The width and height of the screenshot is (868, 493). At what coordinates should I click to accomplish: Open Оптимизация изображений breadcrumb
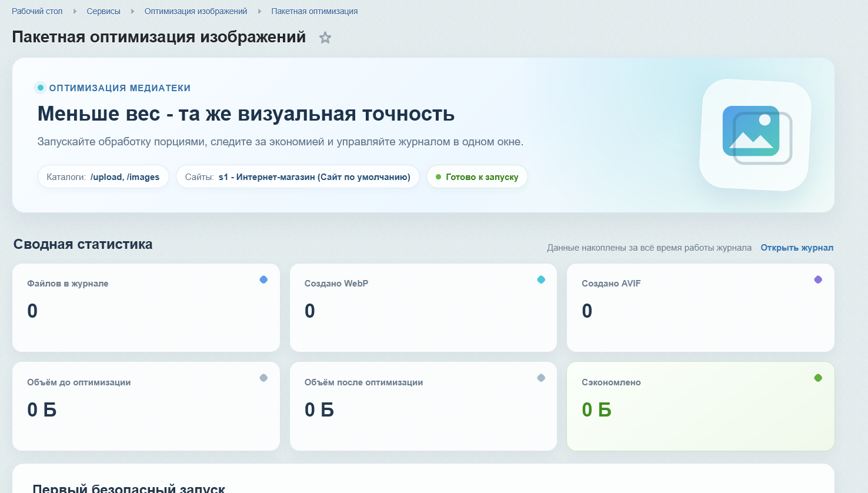click(x=196, y=11)
